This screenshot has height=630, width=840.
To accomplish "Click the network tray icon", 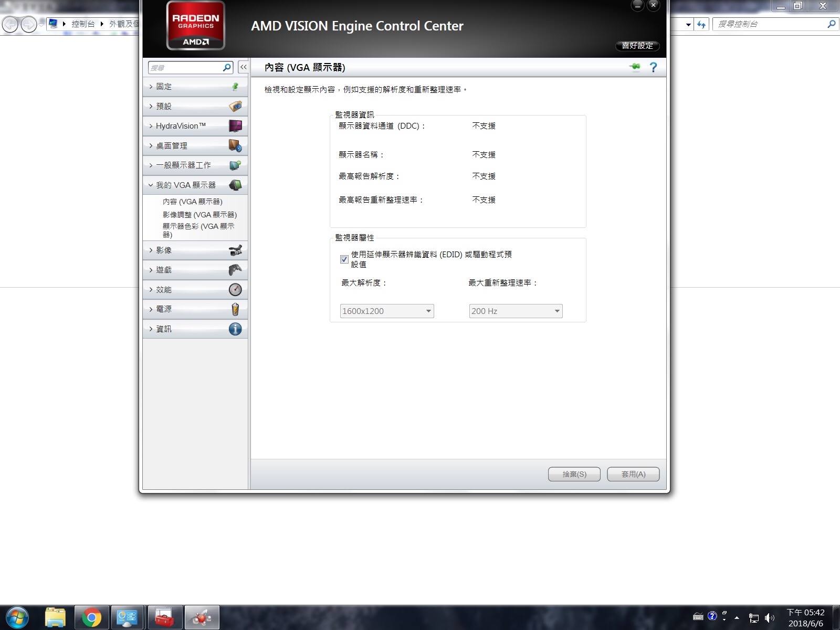I will (754, 618).
